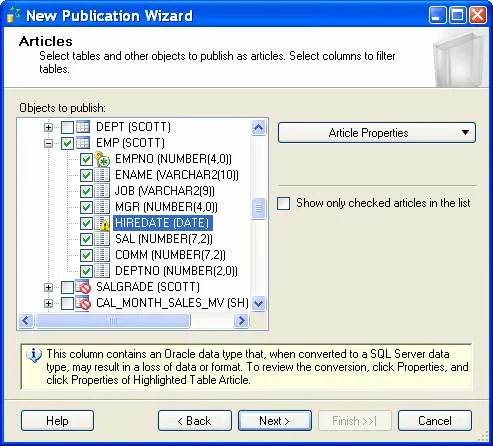
Task: Maximize the New Publication Wizard window
Action: (x=457, y=15)
